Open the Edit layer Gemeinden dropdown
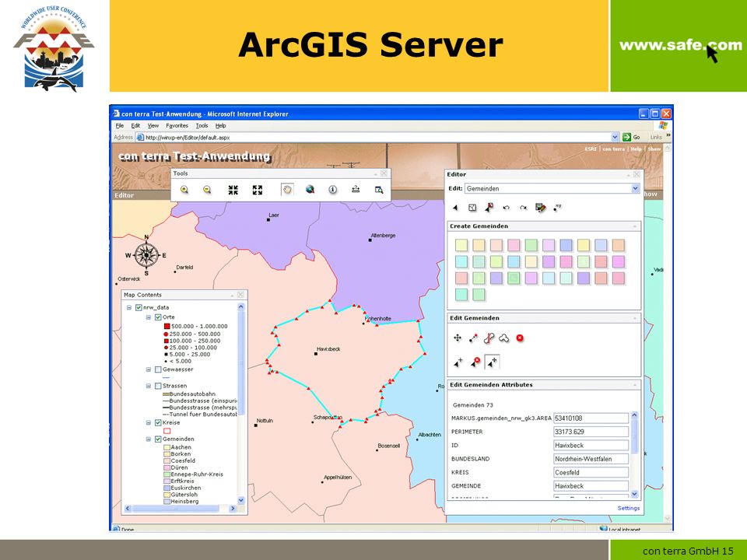The width and height of the screenshot is (747, 560). (635, 188)
